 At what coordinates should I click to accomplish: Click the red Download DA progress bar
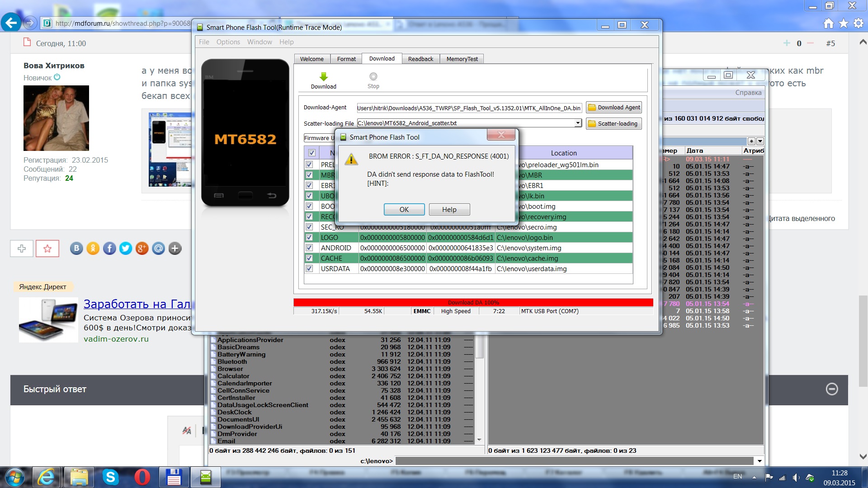coord(473,302)
